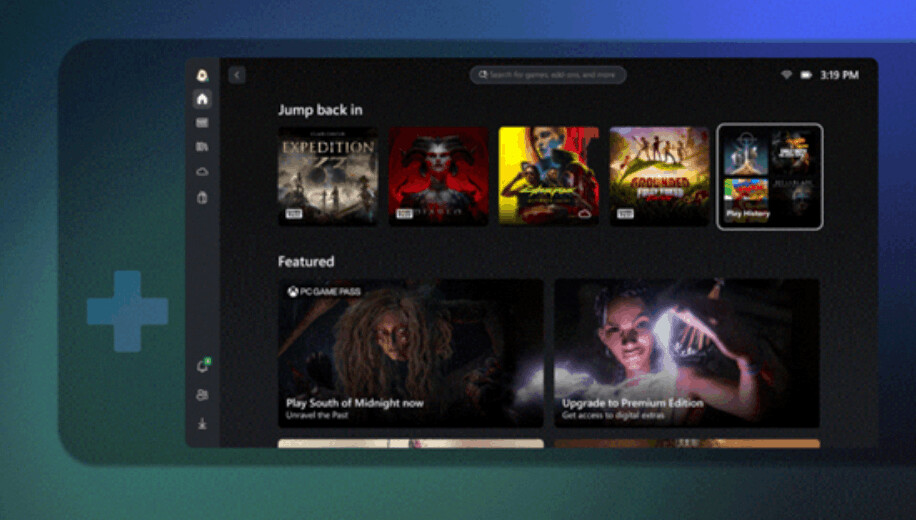This screenshot has width=916, height=520.
Task: Click the Get access to digital extras subtitle
Action: [x=613, y=415]
